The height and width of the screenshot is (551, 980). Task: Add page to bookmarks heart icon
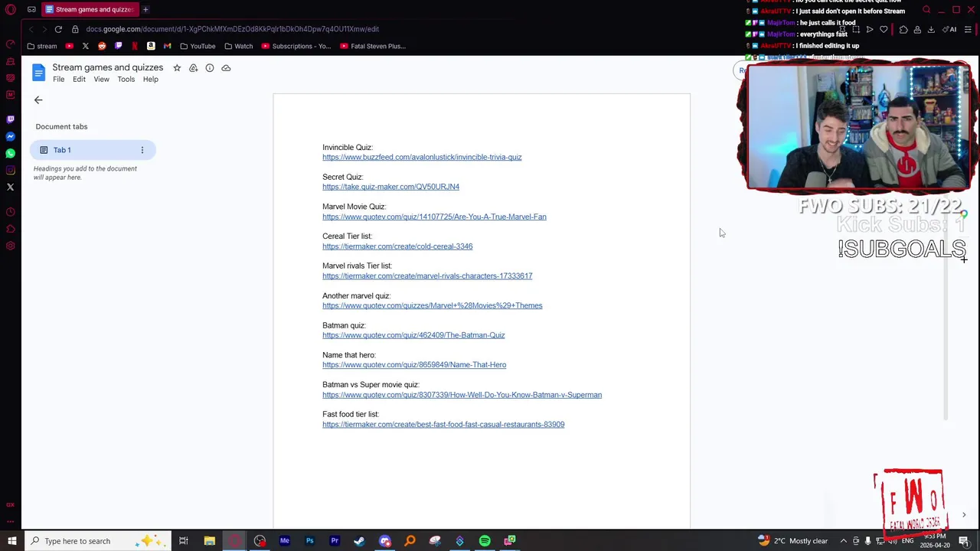(884, 30)
